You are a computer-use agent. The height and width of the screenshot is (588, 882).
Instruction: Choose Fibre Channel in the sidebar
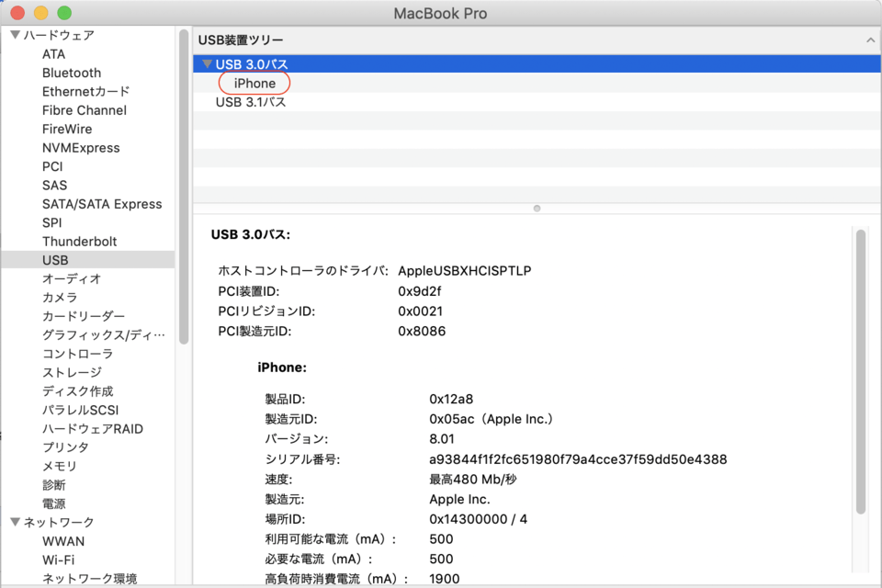point(85,110)
